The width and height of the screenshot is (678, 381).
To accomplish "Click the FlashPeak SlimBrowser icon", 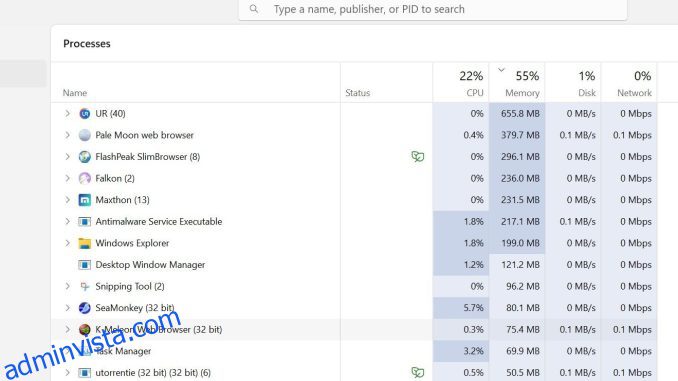I will coord(85,157).
